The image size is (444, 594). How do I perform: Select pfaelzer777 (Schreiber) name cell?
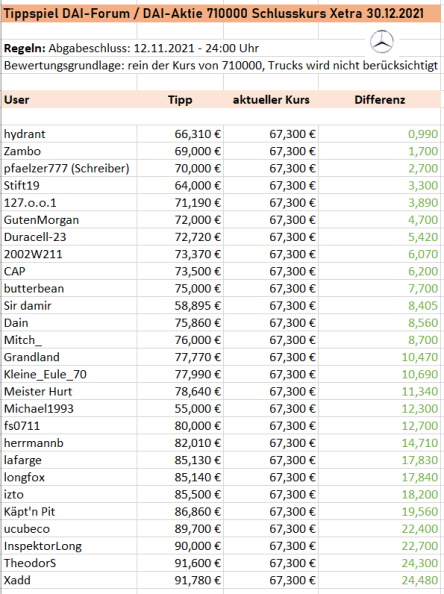(x=69, y=168)
